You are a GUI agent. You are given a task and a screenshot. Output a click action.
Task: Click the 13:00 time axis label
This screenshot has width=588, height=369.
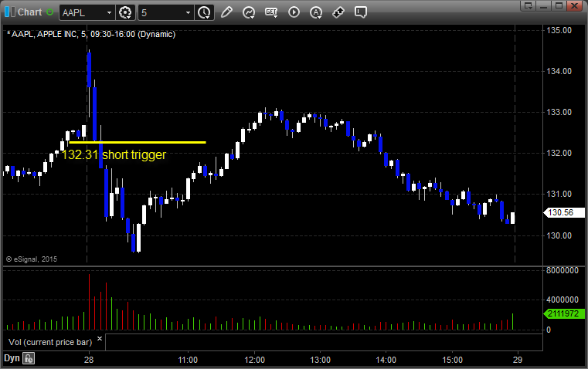(320, 360)
